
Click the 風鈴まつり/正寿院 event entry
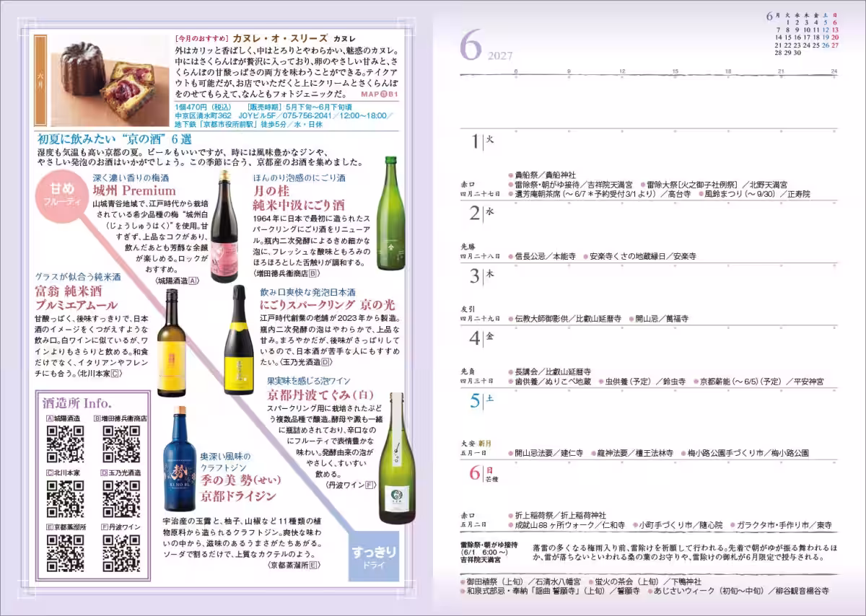pos(753,194)
